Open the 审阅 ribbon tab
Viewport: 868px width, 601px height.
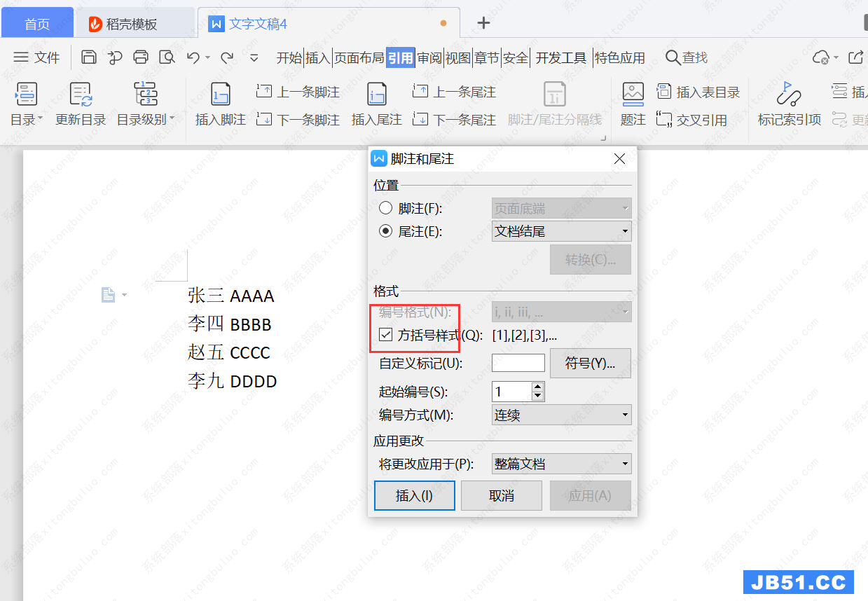[x=429, y=57]
